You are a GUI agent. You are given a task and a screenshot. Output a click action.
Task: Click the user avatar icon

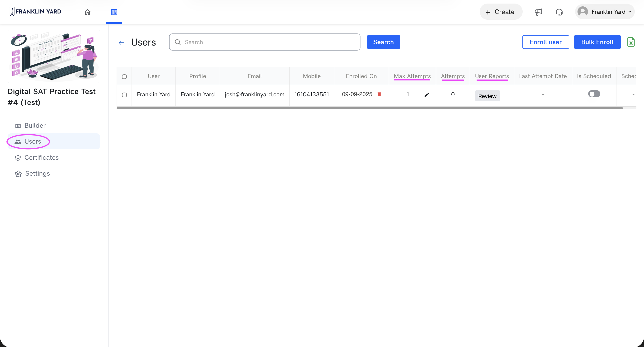[x=583, y=12]
